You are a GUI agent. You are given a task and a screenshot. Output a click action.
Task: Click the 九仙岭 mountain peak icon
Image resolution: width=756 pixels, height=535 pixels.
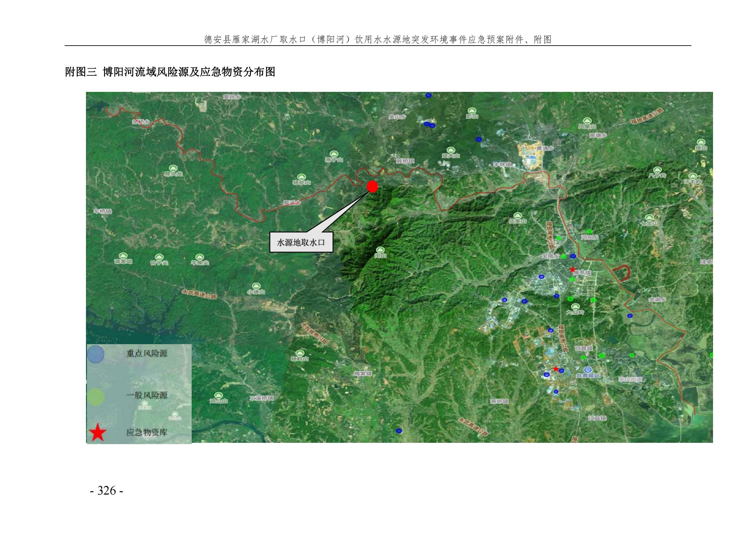(x=575, y=306)
